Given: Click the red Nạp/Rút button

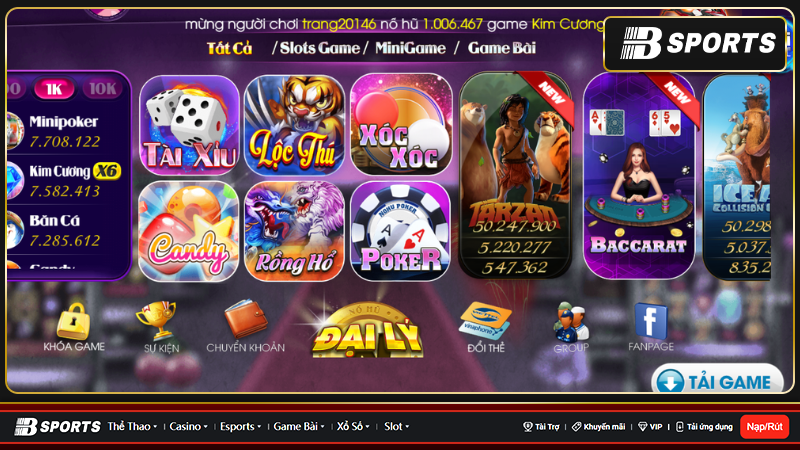Looking at the screenshot, I should point(764,427).
